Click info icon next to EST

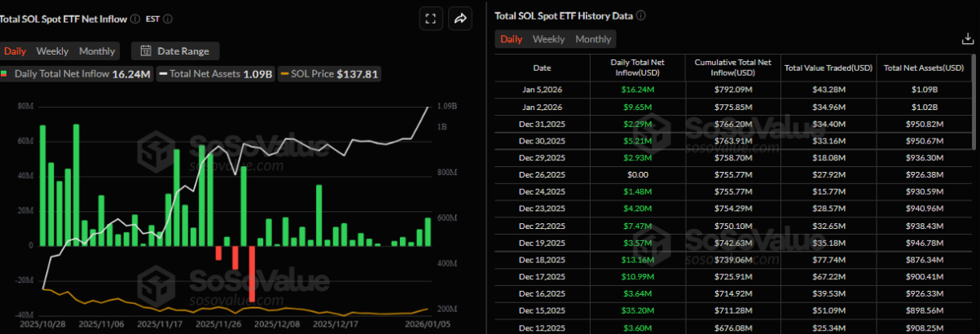[168, 19]
